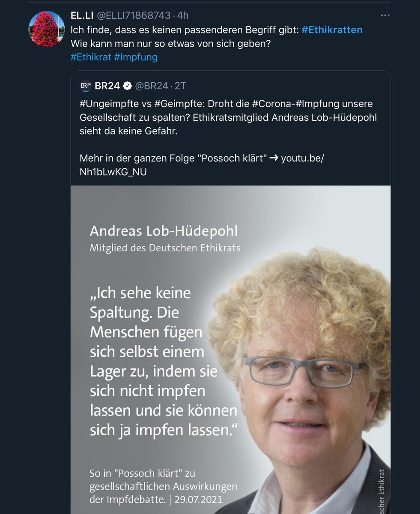The image size is (420, 514).
Task: Open the Andreas Lob-Hüdepohl quote image
Action: point(231,350)
